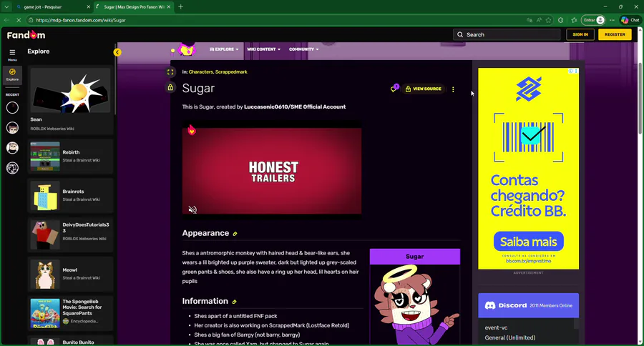
Task: Click the browser address bar URL
Action: coord(81,20)
